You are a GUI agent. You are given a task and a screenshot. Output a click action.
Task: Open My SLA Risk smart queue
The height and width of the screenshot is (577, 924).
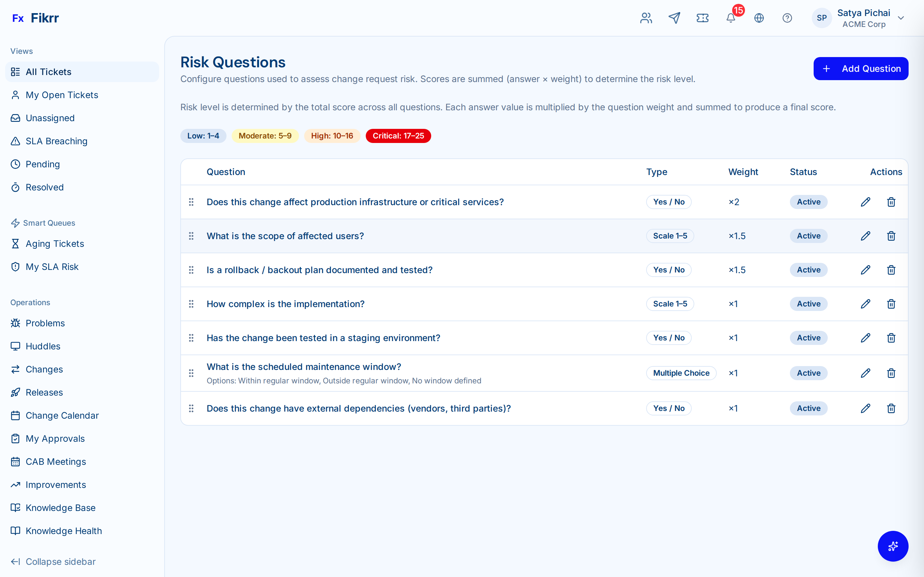tap(52, 266)
